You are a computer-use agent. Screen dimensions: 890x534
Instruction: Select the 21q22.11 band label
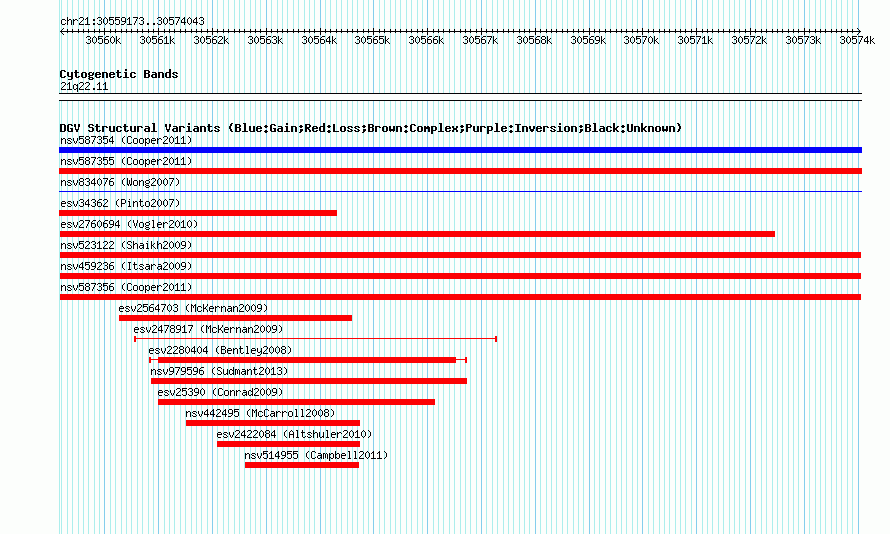[84, 86]
